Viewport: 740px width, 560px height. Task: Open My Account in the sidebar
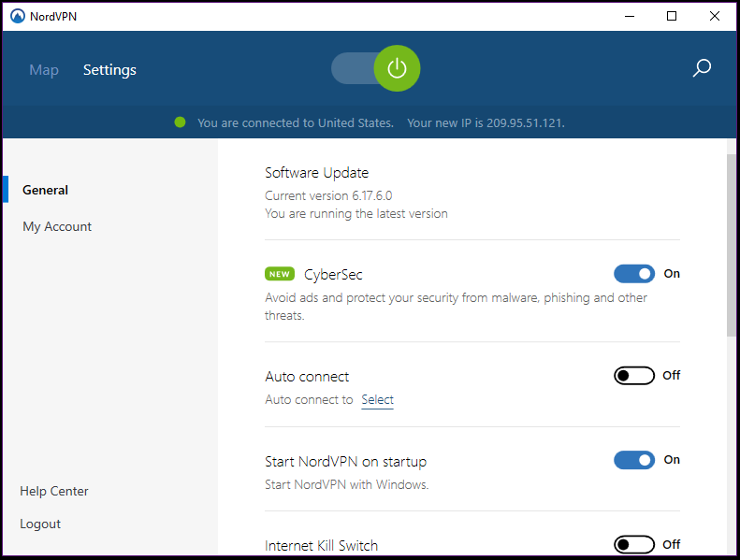coord(57,226)
